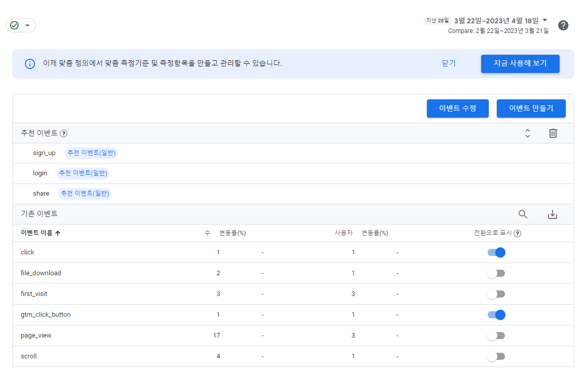The height and width of the screenshot is (368, 588).
Task: Collapse the 추천 이벤트 section with the chevrons
Action: [x=528, y=133]
